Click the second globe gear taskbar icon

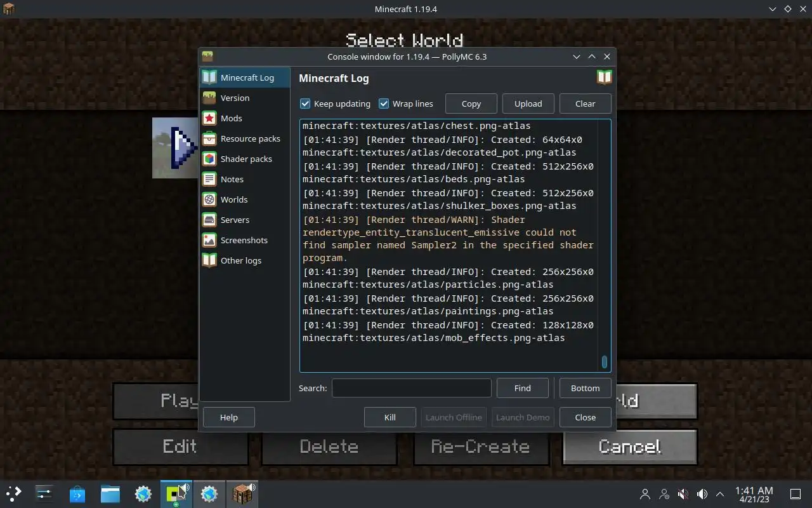209,493
